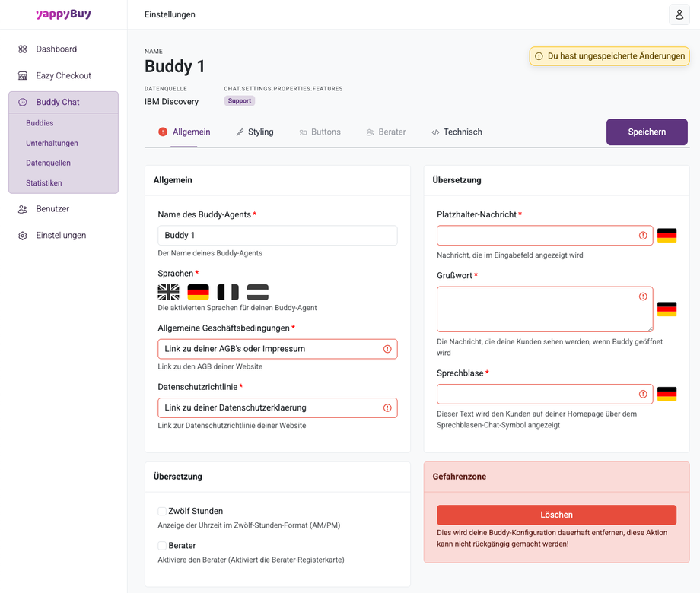The image size is (700, 593).
Task: Switch to the Technisch tab
Action: coord(457,132)
